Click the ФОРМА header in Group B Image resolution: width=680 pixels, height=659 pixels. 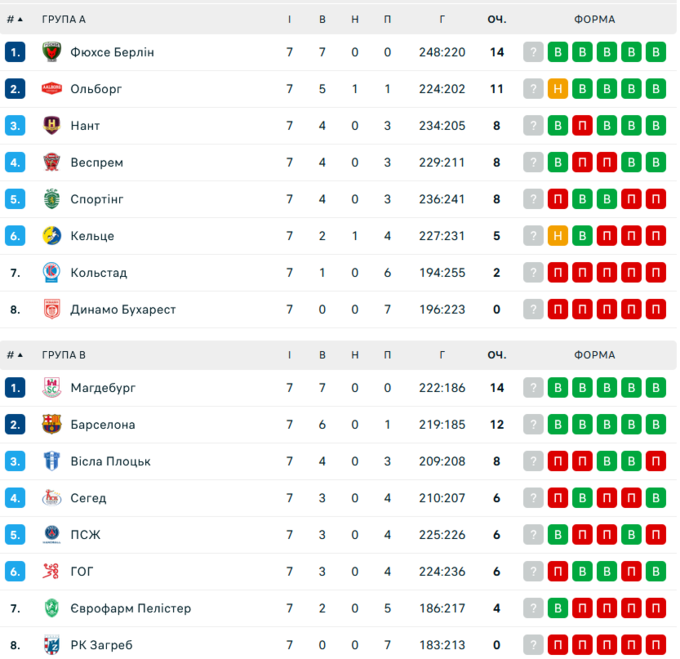(595, 355)
